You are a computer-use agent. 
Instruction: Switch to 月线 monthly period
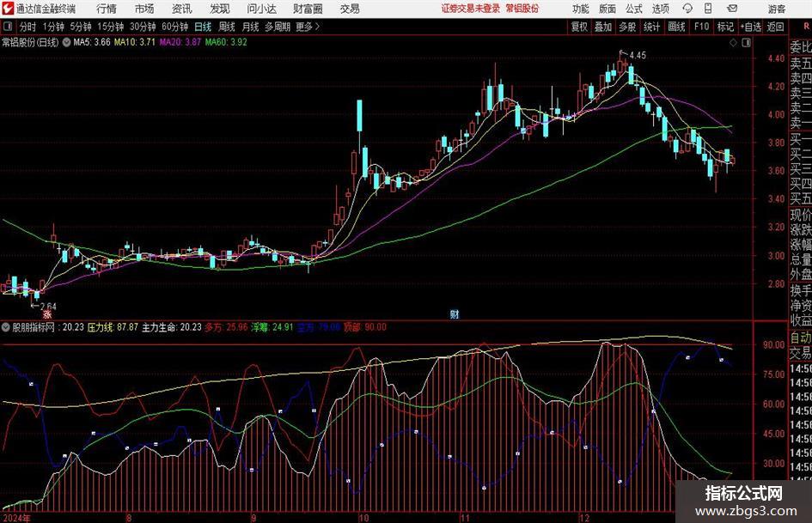point(250,27)
